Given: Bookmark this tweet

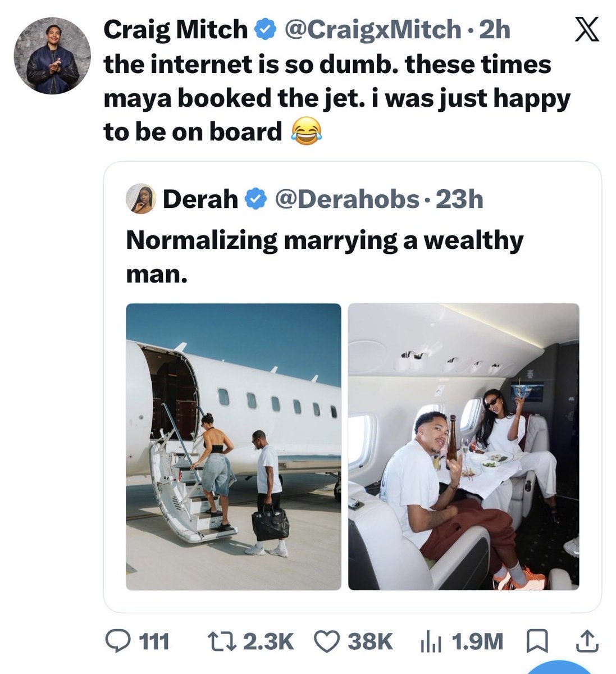Looking at the screenshot, I should 537,641.
